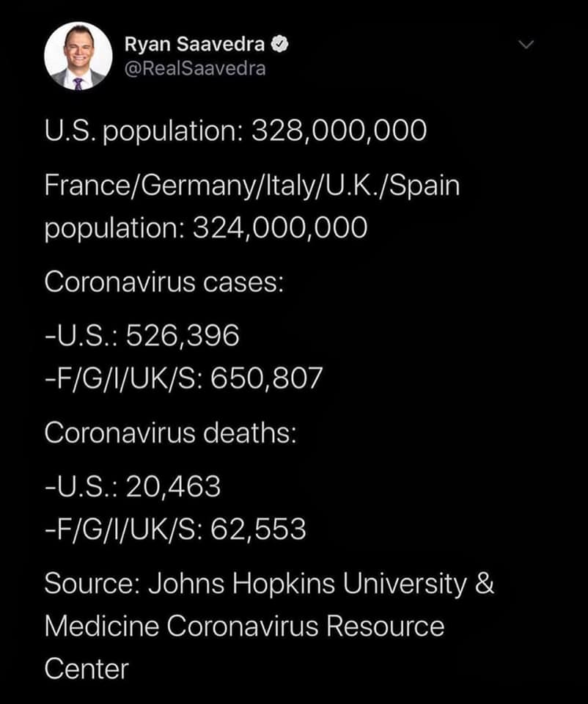The image size is (588, 704).
Task: Select the U.S. deaths count 20,463
Action: point(173,487)
